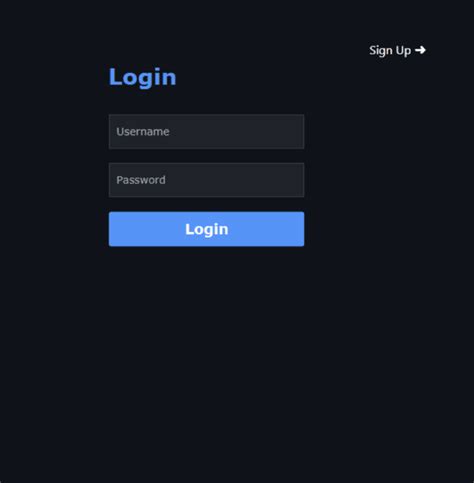This screenshot has width=474, height=483.
Task: Place cursor in the Password box
Action: click(x=206, y=180)
